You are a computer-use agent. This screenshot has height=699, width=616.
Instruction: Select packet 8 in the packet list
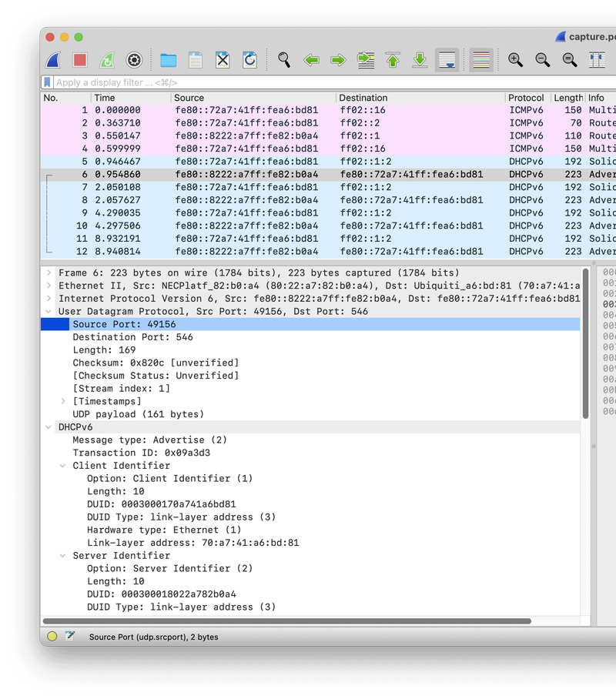point(231,200)
